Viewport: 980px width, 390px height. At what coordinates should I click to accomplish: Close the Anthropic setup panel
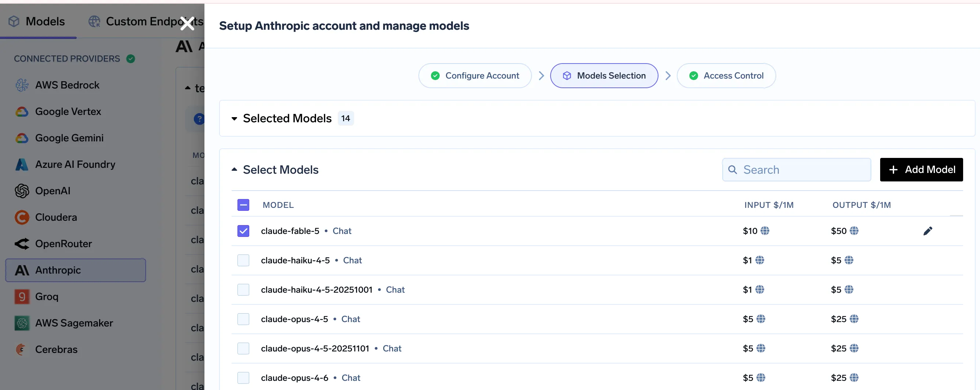coord(187,24)
